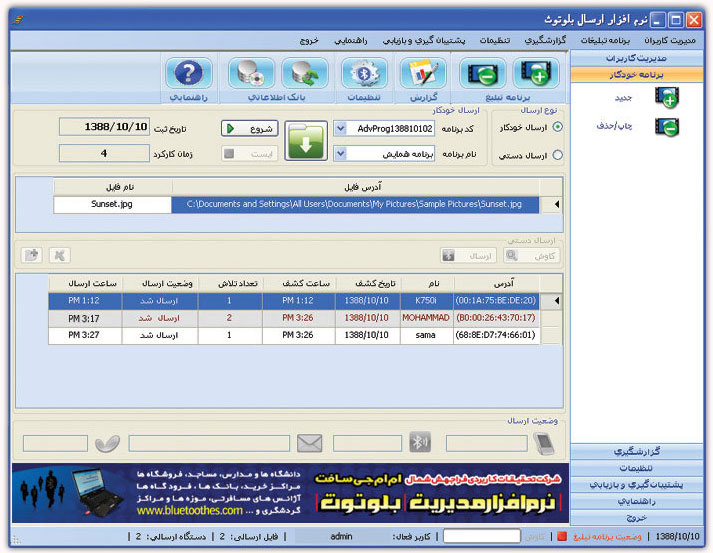Click send time cell PM 3:27
The height and width of the screenshot is (553, 713).
click(85, 335)
